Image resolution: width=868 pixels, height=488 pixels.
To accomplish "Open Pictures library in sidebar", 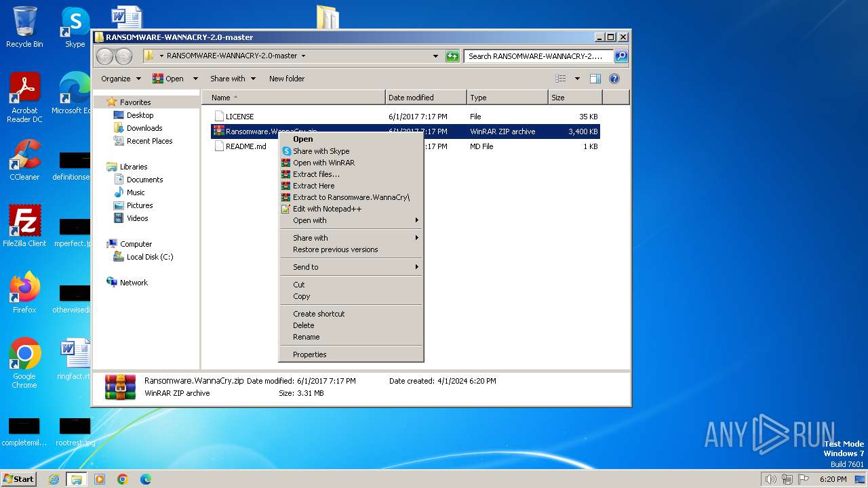I will tap(140, 205).
